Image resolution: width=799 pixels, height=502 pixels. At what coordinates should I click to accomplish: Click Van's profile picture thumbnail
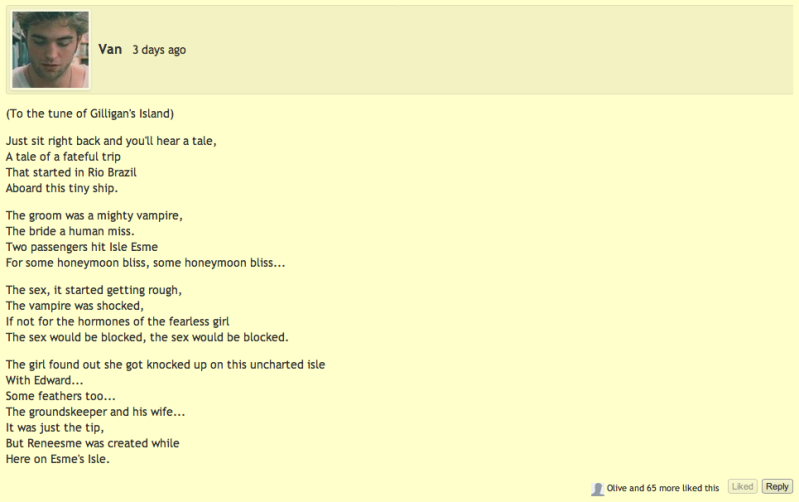(x=50, y=50)
